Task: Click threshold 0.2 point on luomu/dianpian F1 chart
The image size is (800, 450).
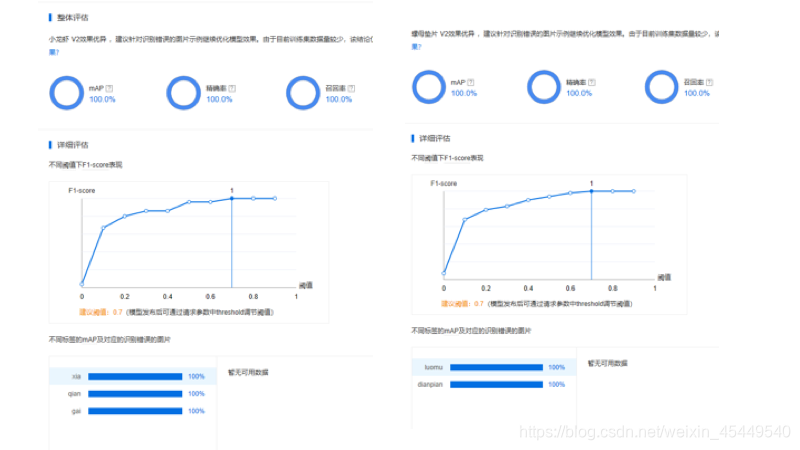Action: (x=486, y=210)
